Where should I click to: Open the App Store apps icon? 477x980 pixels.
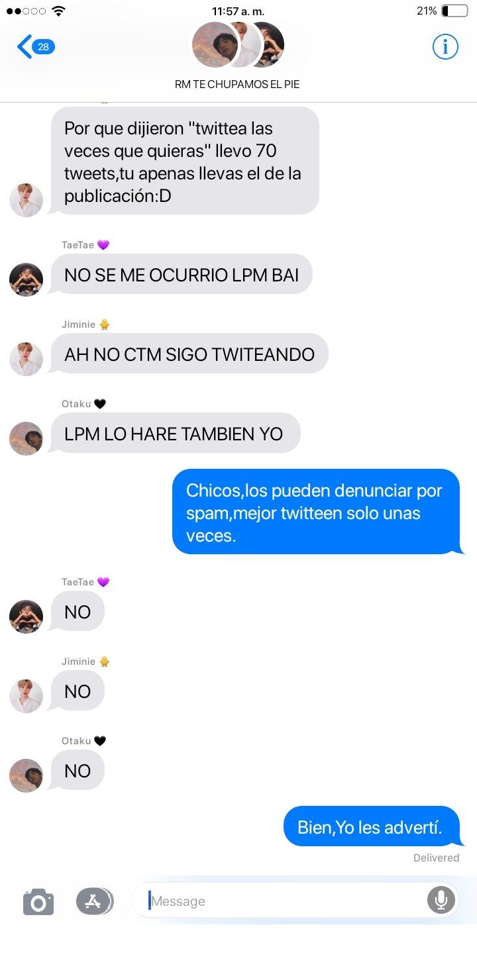pos(95,901)
